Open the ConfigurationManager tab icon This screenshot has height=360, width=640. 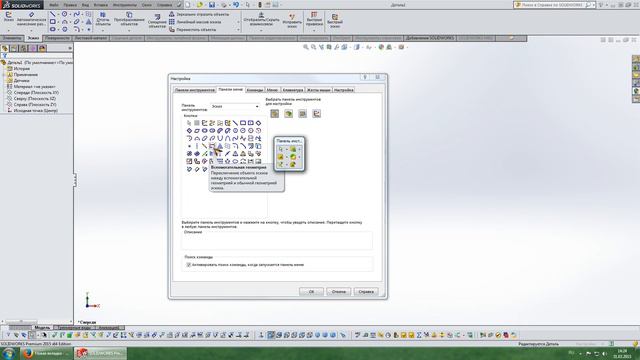point(23,48)
